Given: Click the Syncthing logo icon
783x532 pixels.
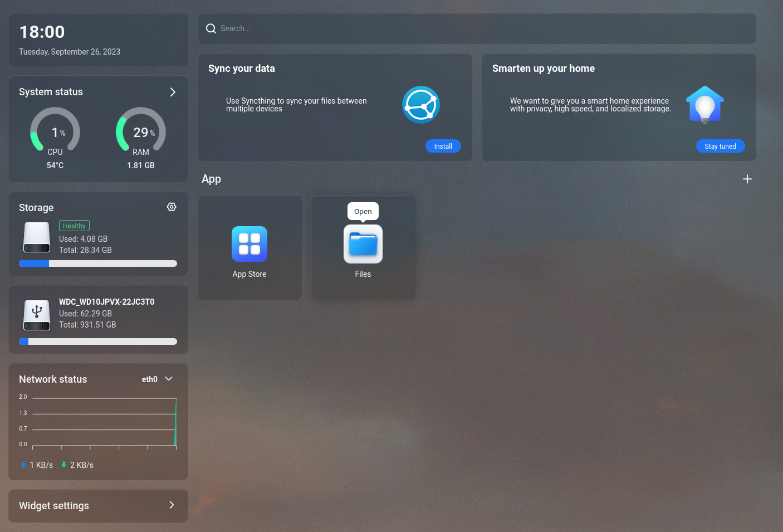Looking at the screenshot, I should click(421, 105).
